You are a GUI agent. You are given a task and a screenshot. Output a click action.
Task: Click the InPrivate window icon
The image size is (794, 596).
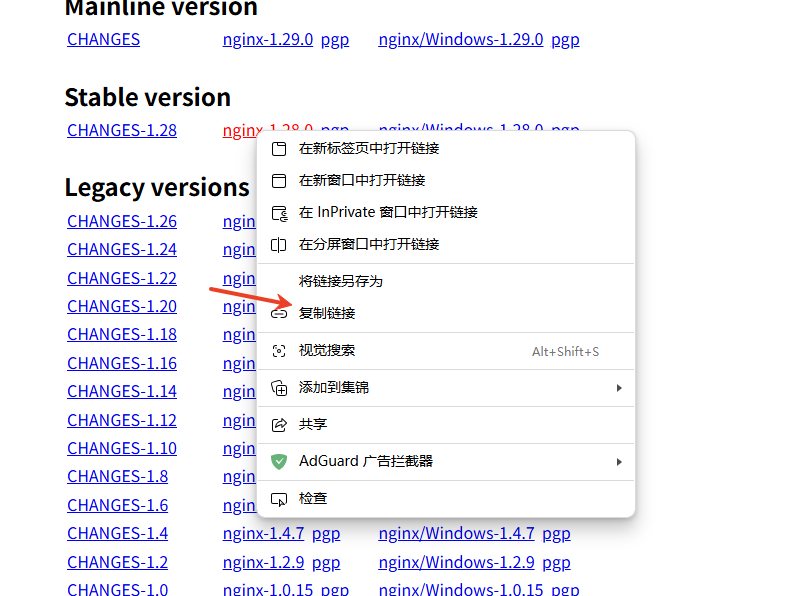280,213
